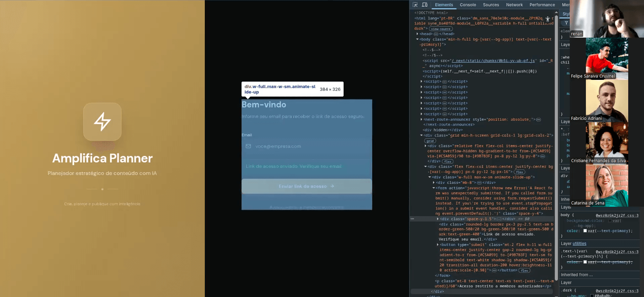
Task: Collapse the grid min-h-screen div node
Action: (x=421, y=135)
